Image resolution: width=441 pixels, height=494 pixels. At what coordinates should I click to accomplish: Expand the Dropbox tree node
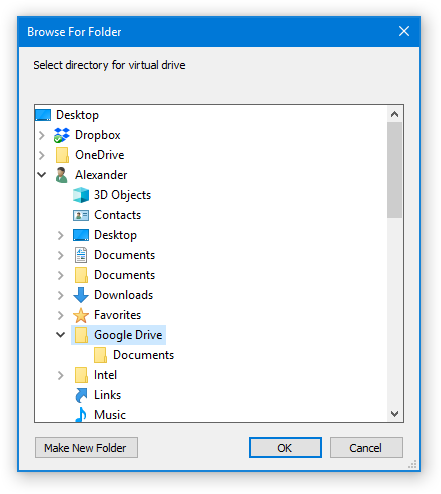click(x=42, y=135)
